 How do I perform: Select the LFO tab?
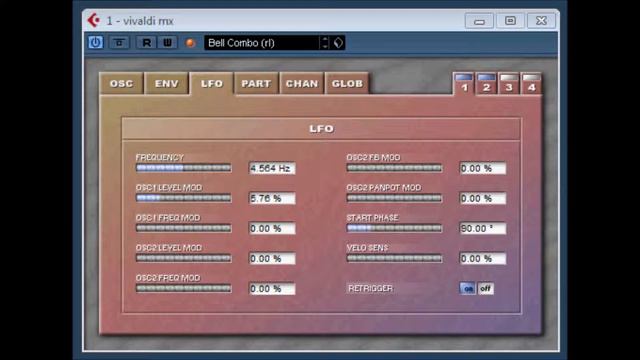click(212, 84)
